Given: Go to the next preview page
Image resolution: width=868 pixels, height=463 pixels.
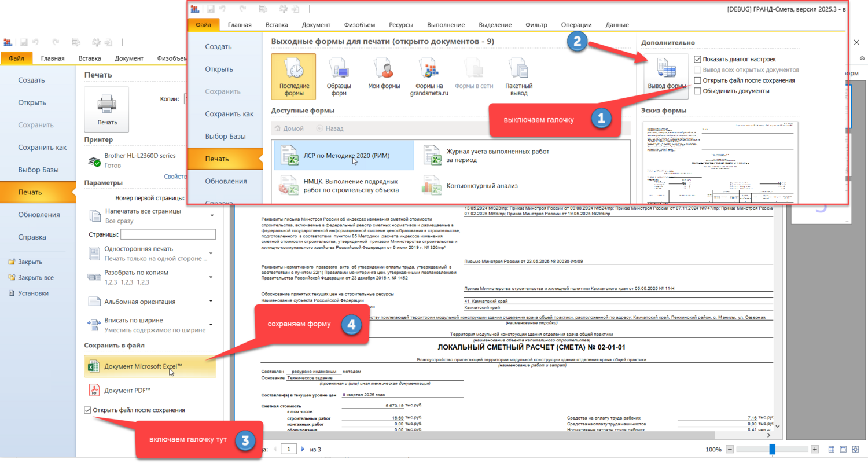Looking at the screenshot, I should [x=303, y=449].
